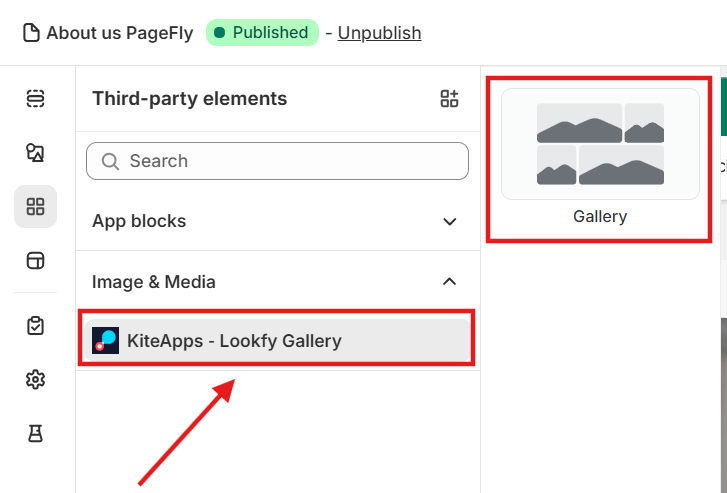The height and width of the screenshot is (493, 727).
Task: Expand the App blocks chevron
Action: pos(449,221)
